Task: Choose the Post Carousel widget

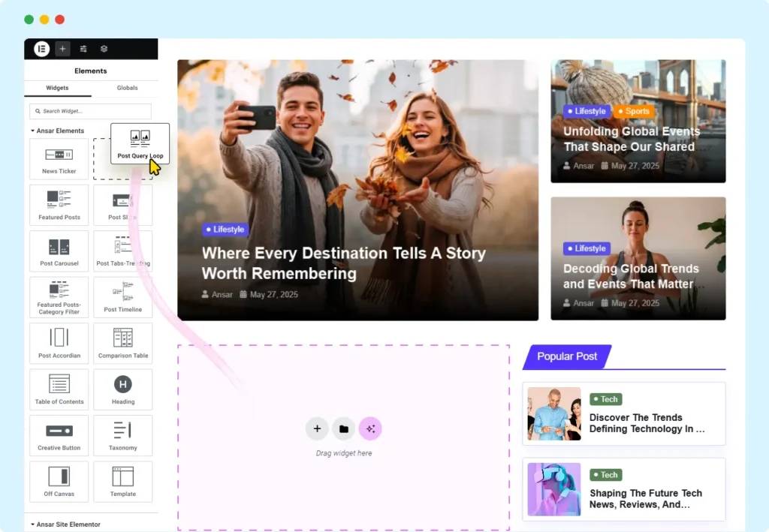Action: 59,251
